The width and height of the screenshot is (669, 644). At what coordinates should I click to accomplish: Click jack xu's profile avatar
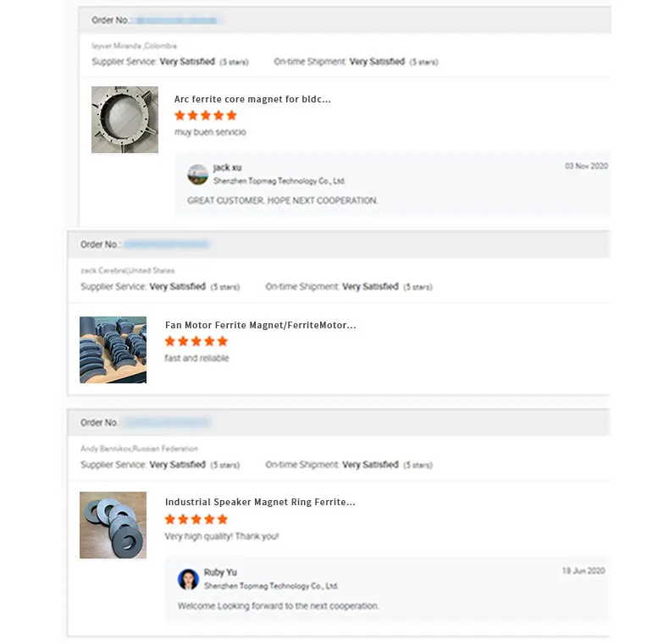tap(197, 174)
